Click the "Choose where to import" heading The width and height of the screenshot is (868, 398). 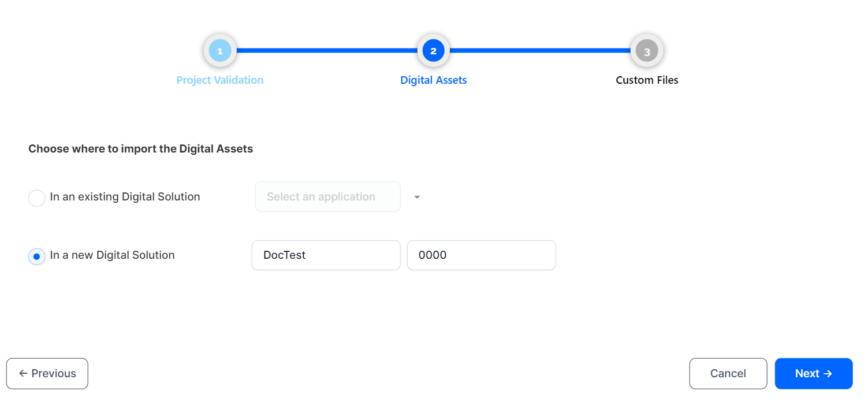[141, 149]
